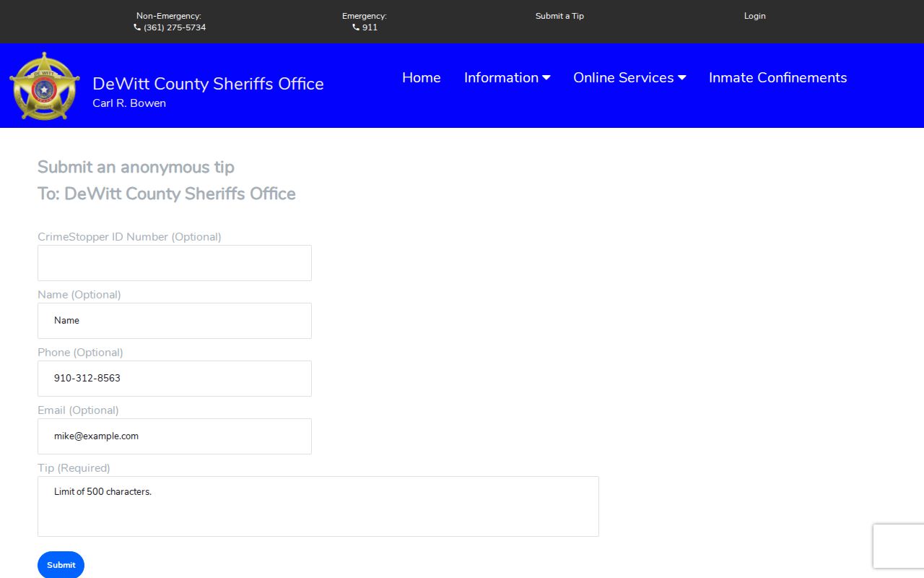
Task: Go to the Home menu item
Action: [x=422, y=77]
